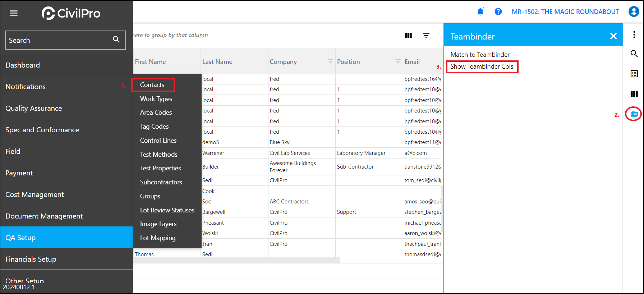Select the Support position cell
The image size is (644, 294).
tap(369, 212)
